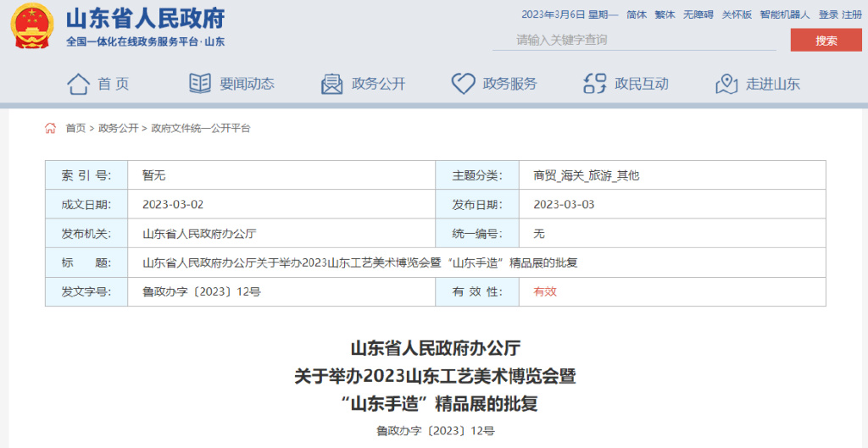This screenshot has width=868, height=448.
Task: Click the interaction icon for 政民互动
Action: tap(595, 84)
